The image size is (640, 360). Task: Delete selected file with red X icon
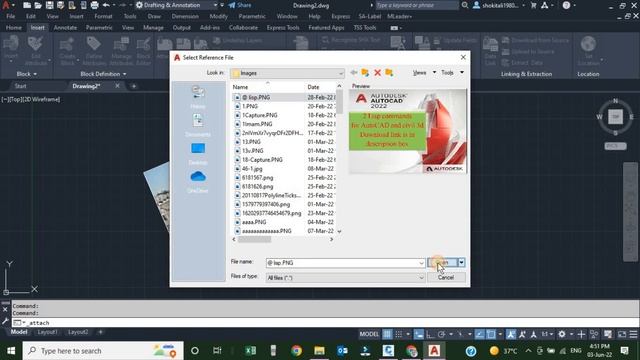[378, 73]
